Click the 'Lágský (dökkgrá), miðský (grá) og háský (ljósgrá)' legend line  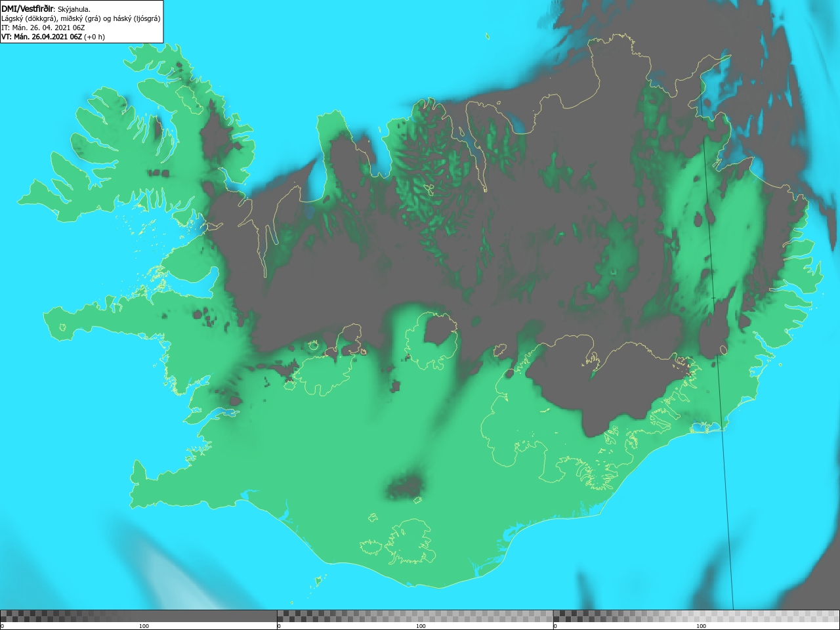tap(81, 18)
